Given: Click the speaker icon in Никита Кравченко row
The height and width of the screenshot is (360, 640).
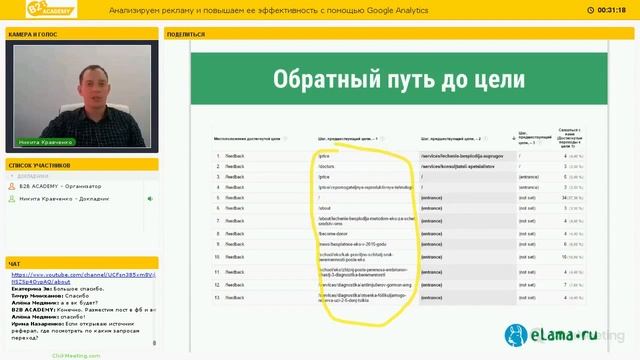Looking at the screenshot, I should coord(150,199).
